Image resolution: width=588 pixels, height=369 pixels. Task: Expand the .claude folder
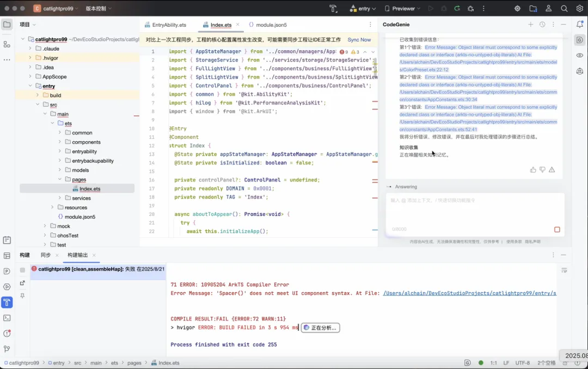pos(30,49)
